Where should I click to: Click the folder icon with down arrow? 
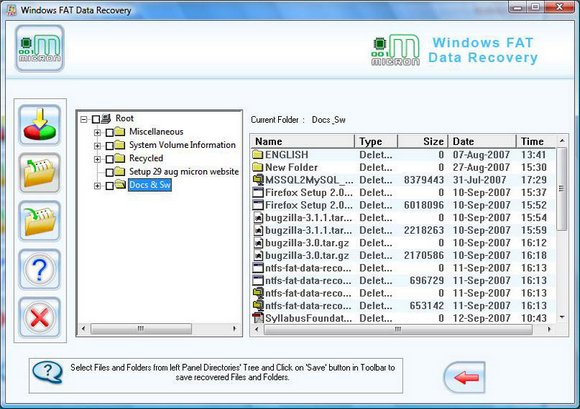click(x=40, y=221)
